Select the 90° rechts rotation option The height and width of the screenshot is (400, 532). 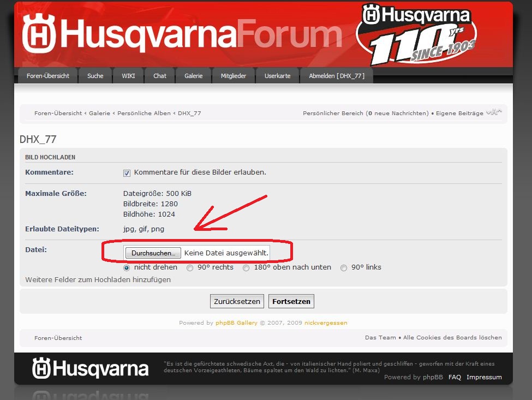tap(190, 268)
